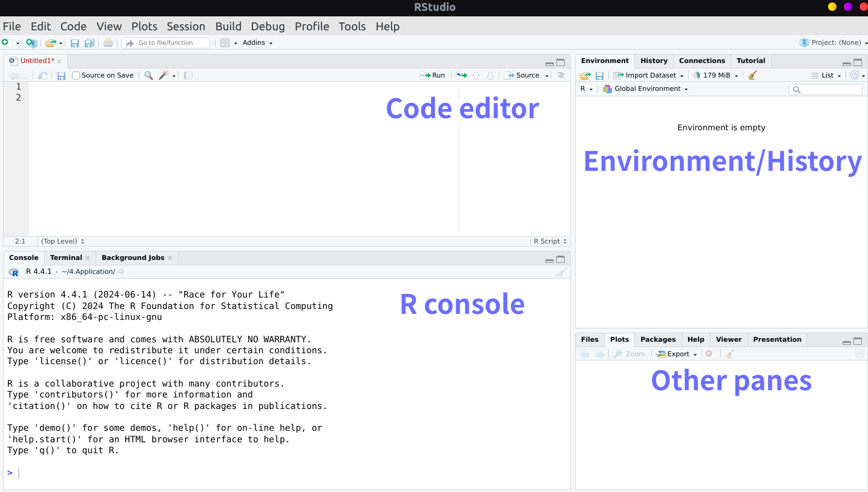This screenshot has width=868, height=492.
Task: Switch to the History tab
Action: 654,61
